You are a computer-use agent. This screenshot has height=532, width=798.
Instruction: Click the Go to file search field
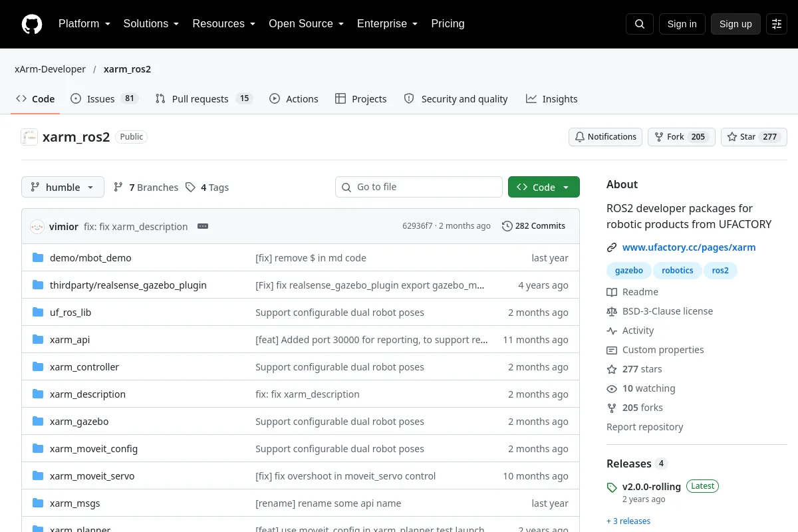[419, 187]
